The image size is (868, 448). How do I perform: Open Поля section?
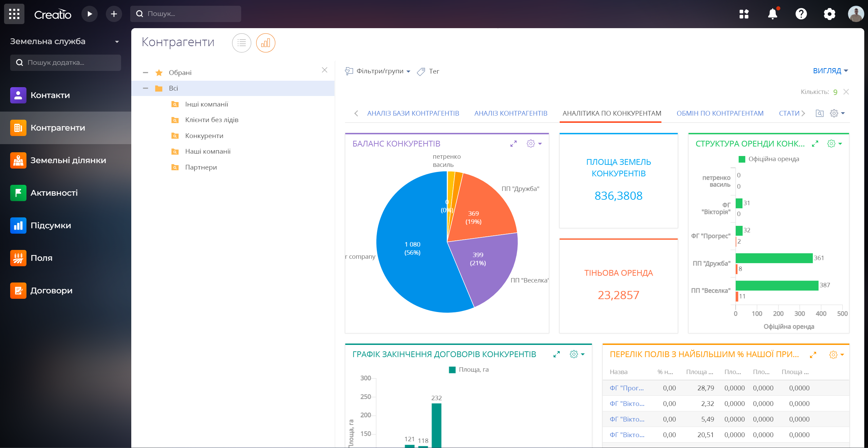tap(65, 258)
